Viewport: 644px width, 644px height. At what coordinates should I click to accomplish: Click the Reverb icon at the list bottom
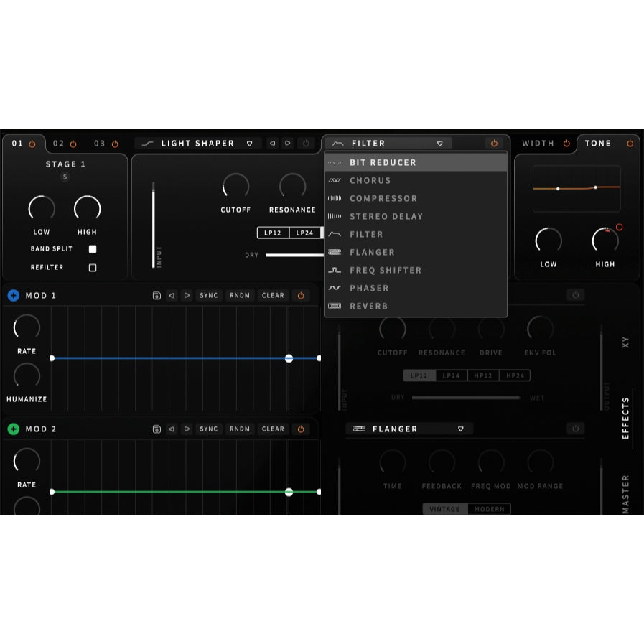tap(335, 306)
